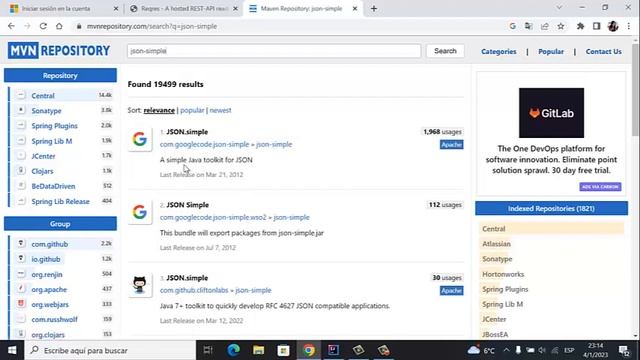This screenshot has width=640, height=360.
Task: Click the share page icon in the address bar
Action: tap(544, 26)
